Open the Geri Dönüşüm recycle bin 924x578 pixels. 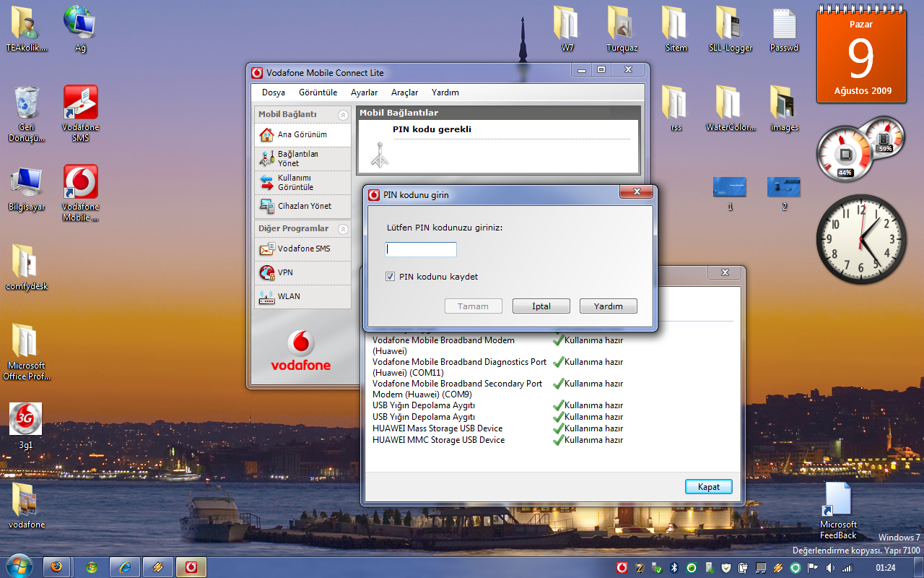coord(27,113)
